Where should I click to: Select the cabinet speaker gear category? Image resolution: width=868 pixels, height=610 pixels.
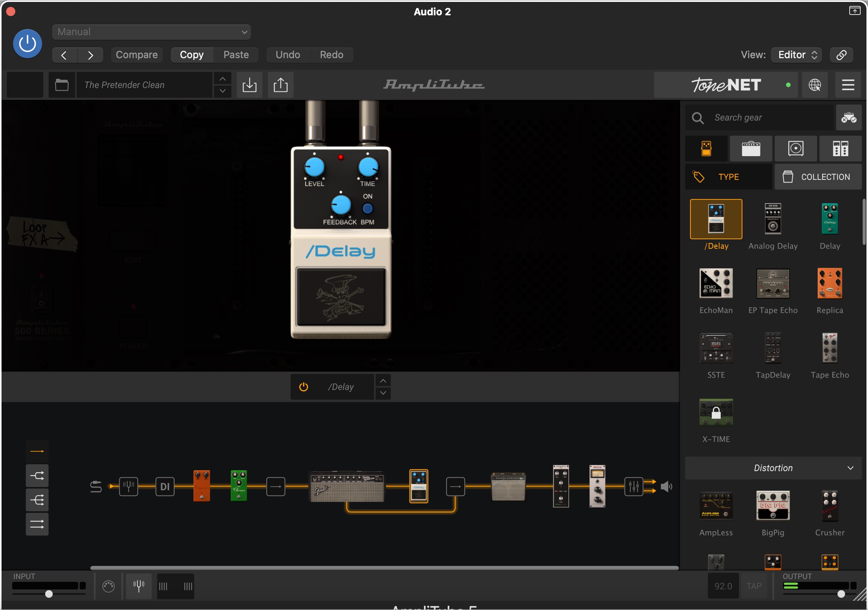coord(796,148)
